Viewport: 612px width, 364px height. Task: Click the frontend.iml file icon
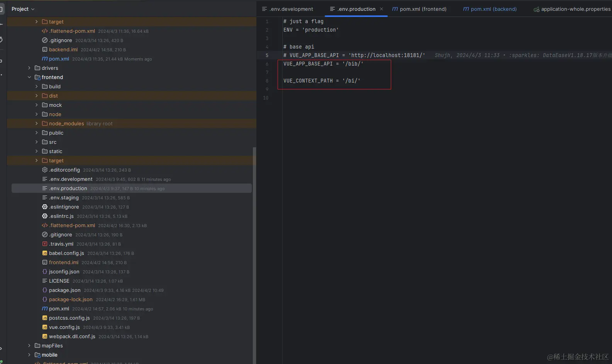45,262
